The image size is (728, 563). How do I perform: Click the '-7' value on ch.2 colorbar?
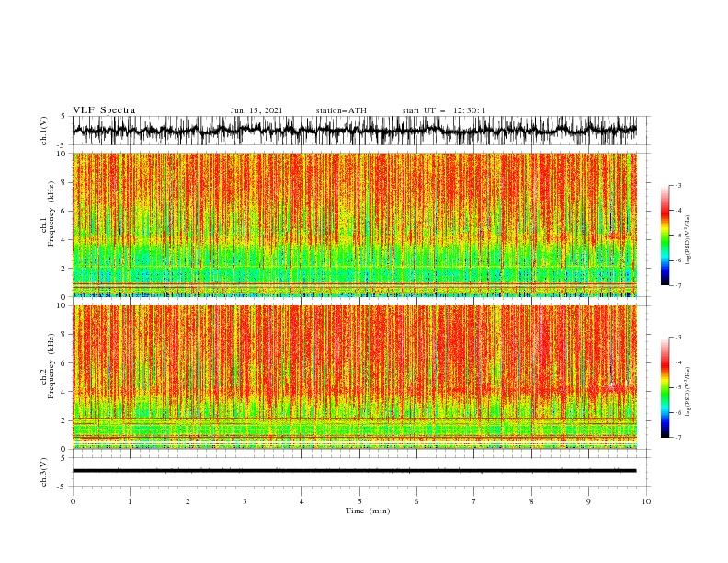pos(678,438)
